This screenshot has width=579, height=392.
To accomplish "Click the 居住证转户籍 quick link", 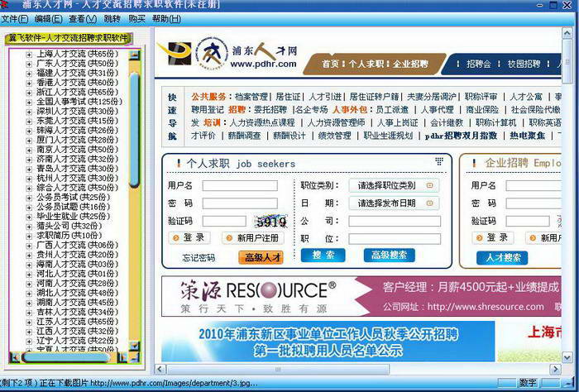I will tap(375, 97).
